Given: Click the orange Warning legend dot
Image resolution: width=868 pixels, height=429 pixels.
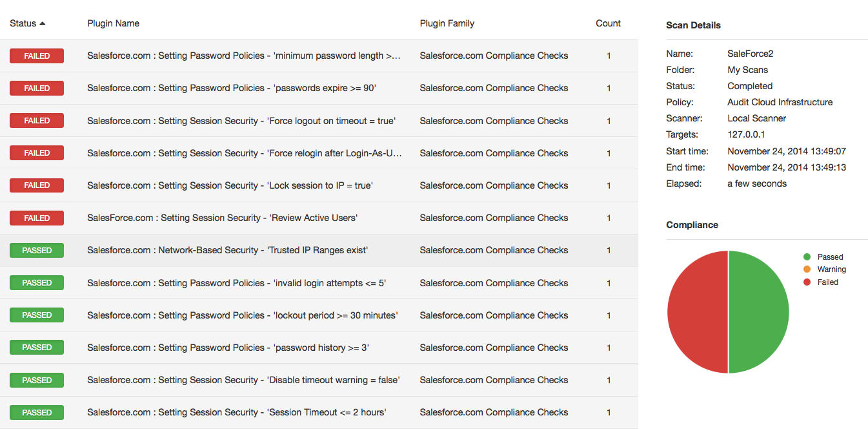Looking at the screenshot, I should pyautogui.click(x=807, y=269).
